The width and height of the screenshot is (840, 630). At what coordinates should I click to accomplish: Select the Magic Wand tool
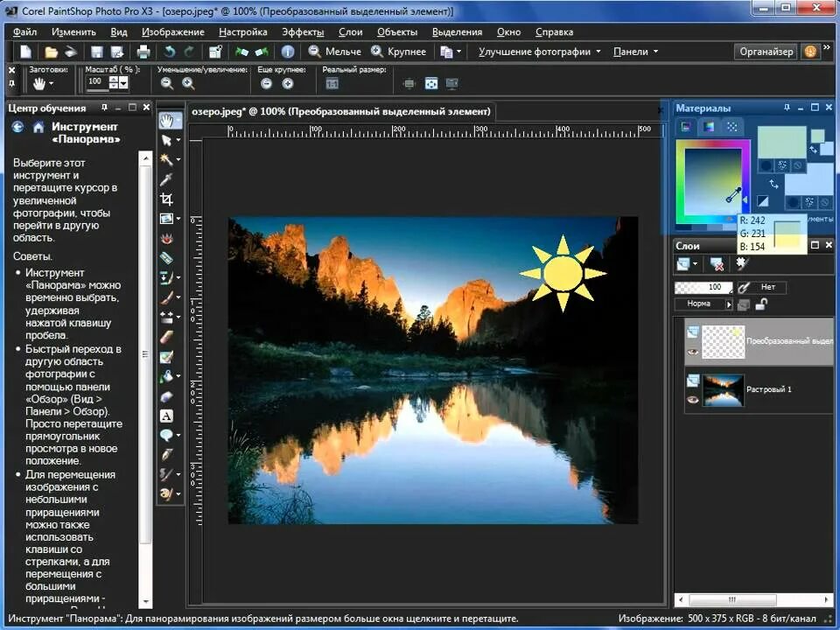[166, 159]
